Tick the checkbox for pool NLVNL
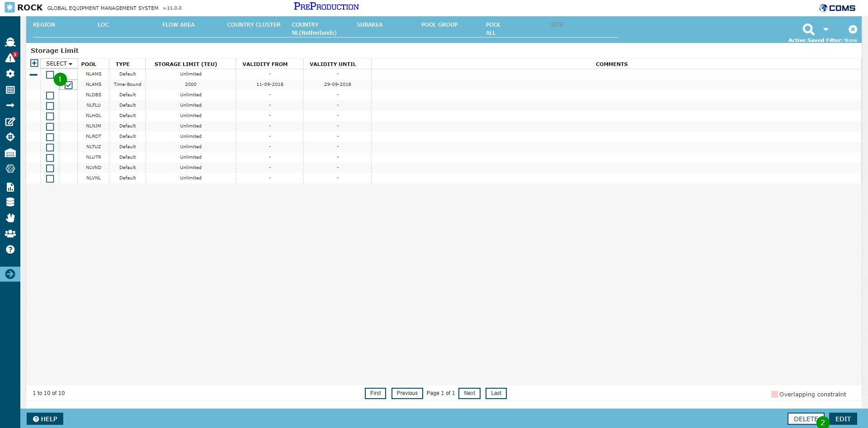Screen dimensions: 868x428 tap(50, 179)
